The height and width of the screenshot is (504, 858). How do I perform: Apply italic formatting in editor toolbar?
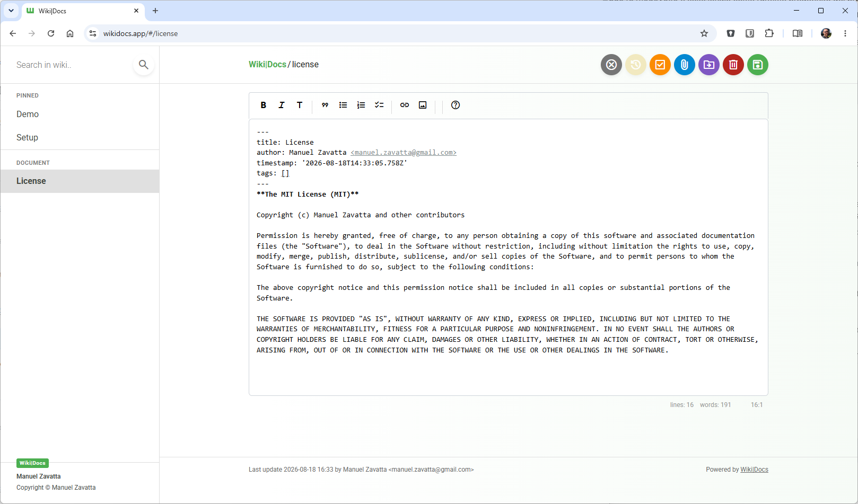[282, 105]
